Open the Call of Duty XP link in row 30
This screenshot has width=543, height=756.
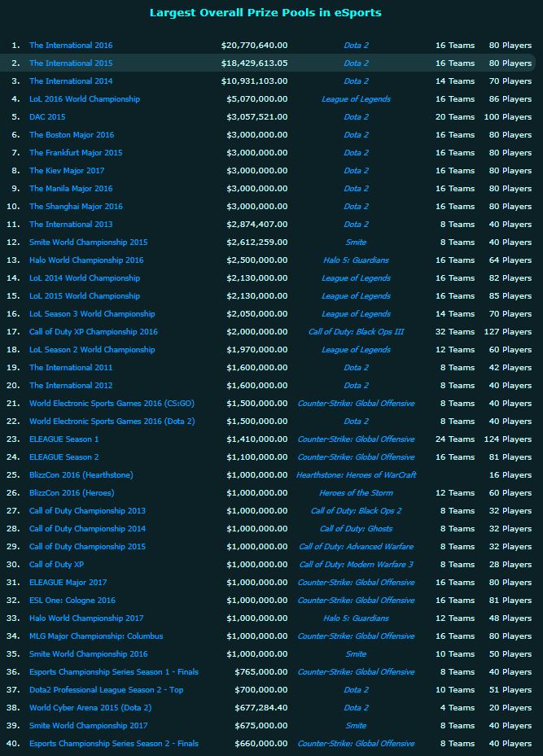pos(56,564)
